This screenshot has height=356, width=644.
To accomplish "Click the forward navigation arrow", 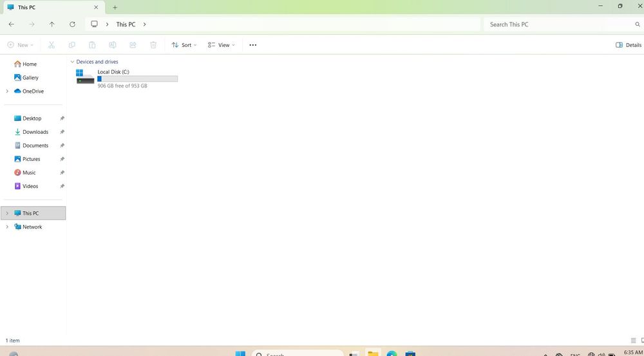I will pos(32,24).
